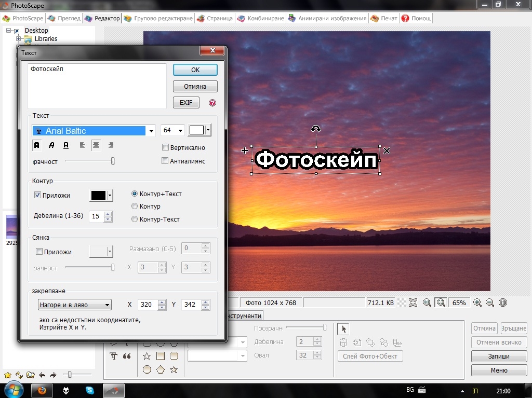This screenshot has height=398, width=532.
Task: Switch to the Комбиниране tab
Action: [261, 18]
